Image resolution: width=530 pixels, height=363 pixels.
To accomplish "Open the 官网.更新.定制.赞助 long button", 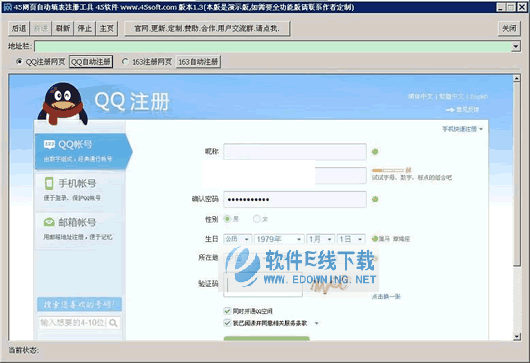I will point(207,28).
